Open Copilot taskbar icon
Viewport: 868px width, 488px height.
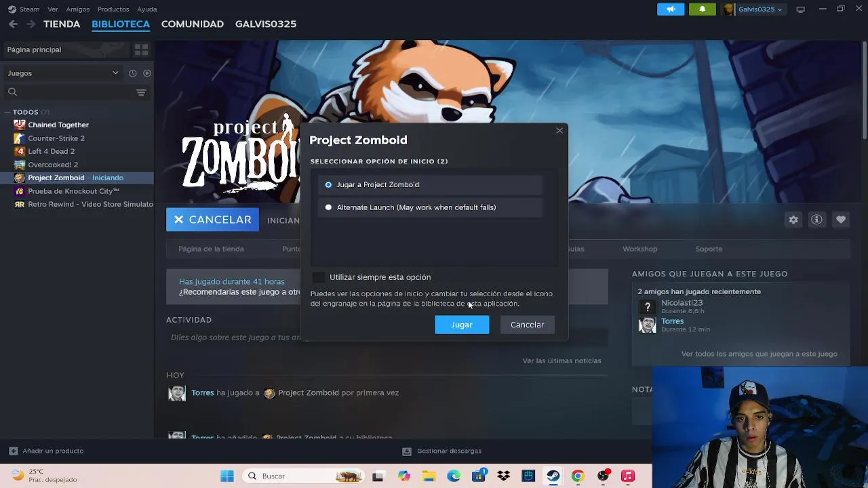point(404,476)
